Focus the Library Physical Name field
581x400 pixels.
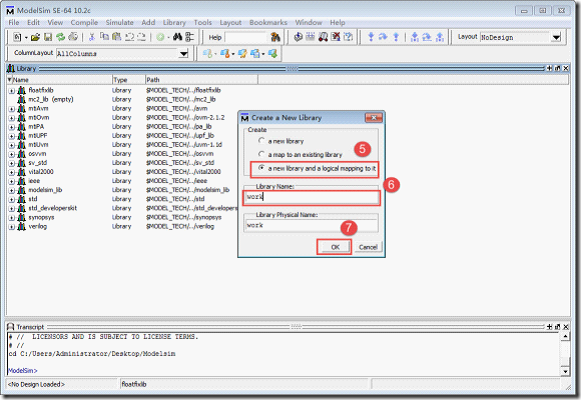tap(311, 225)
